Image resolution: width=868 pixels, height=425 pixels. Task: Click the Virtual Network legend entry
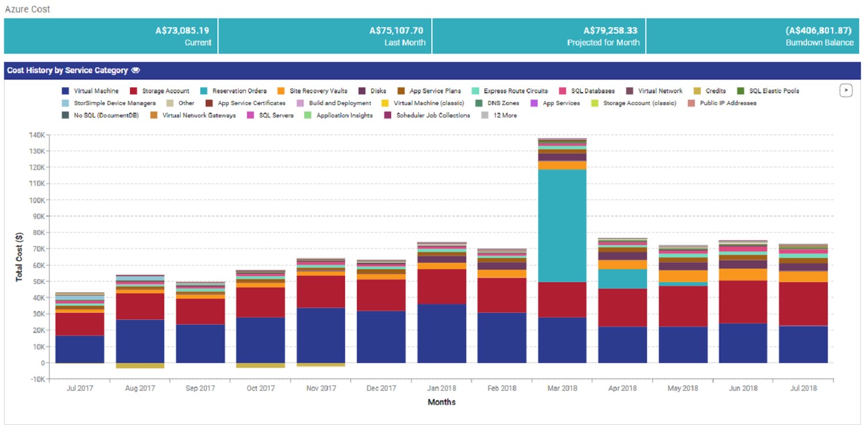pyautogui.click(x=654, y=91)
